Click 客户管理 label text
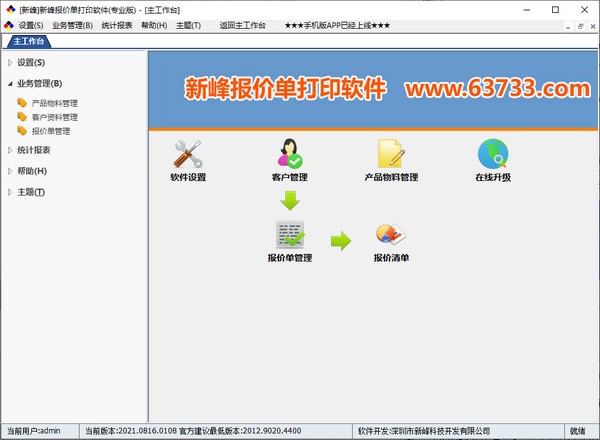The image size is (600, 440). 290,177
